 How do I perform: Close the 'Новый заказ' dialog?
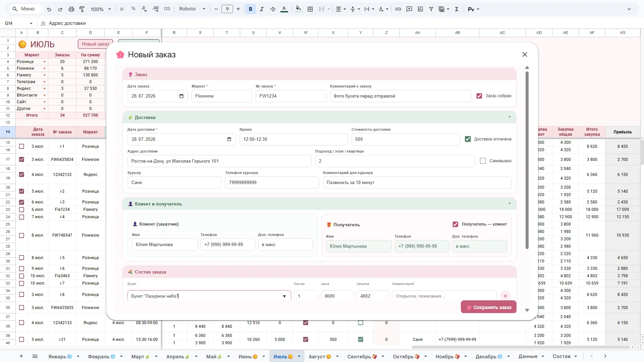click(x=525, y=54)
